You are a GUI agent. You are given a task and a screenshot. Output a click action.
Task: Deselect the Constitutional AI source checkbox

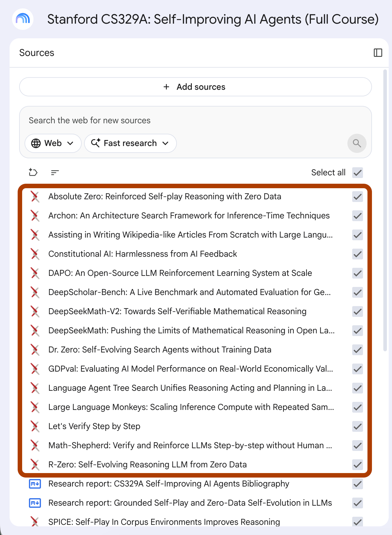358,254
